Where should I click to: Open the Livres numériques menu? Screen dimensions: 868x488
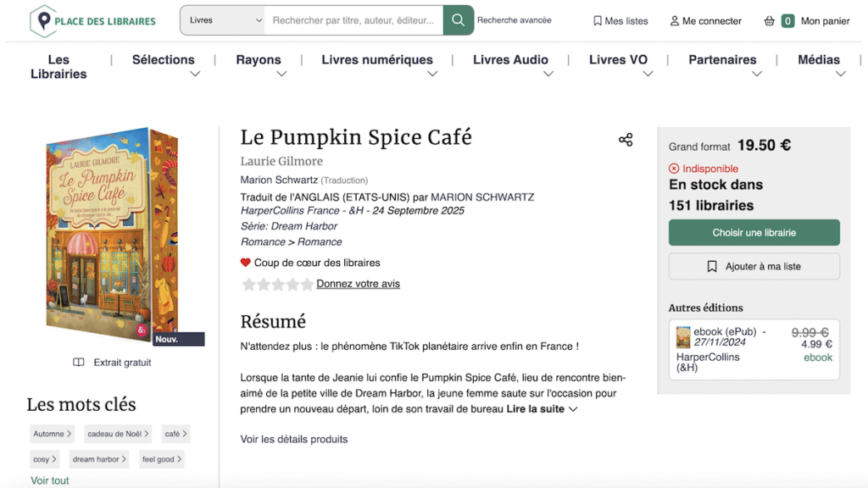point(377,60)
